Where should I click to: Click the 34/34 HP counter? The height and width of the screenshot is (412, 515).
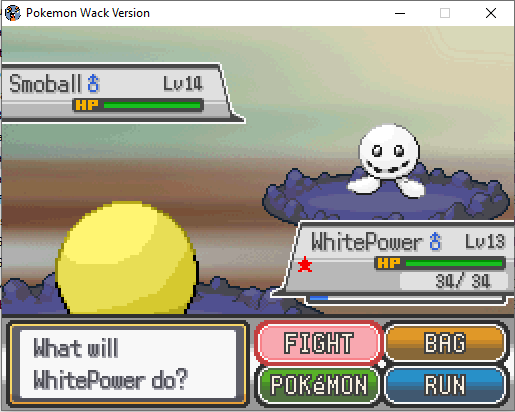coord(463,281)
